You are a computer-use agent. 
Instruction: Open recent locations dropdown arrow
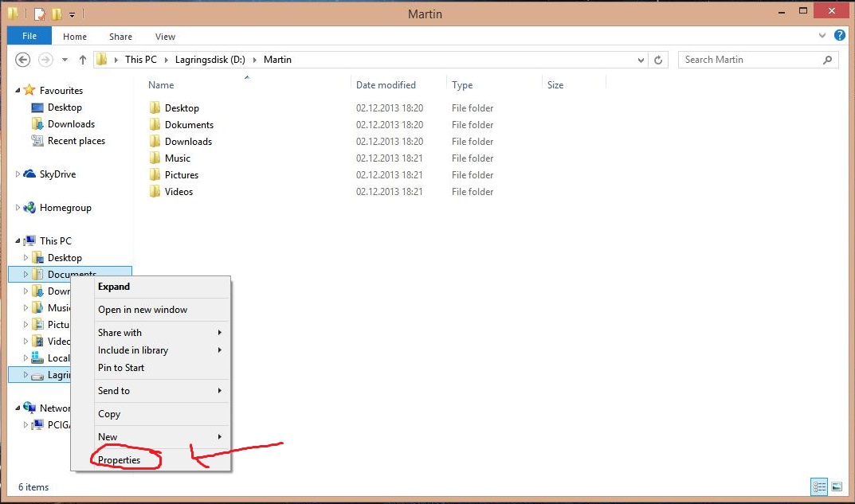(x=65, y=60)
